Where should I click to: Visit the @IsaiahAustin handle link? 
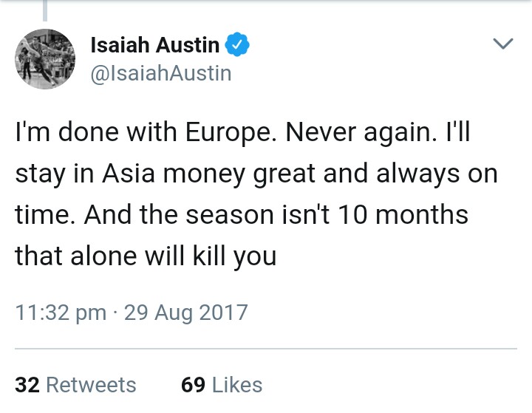pyautogui.click(x=160, y=73)
